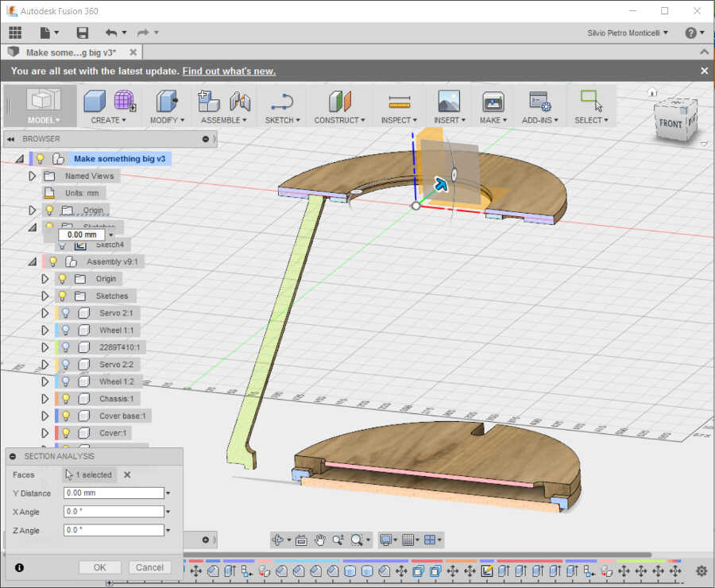Image resolution: width=715 pixels, height=588 pixels.
Task: Select the Make some...g big v3 tab
Action: (71, 52)
